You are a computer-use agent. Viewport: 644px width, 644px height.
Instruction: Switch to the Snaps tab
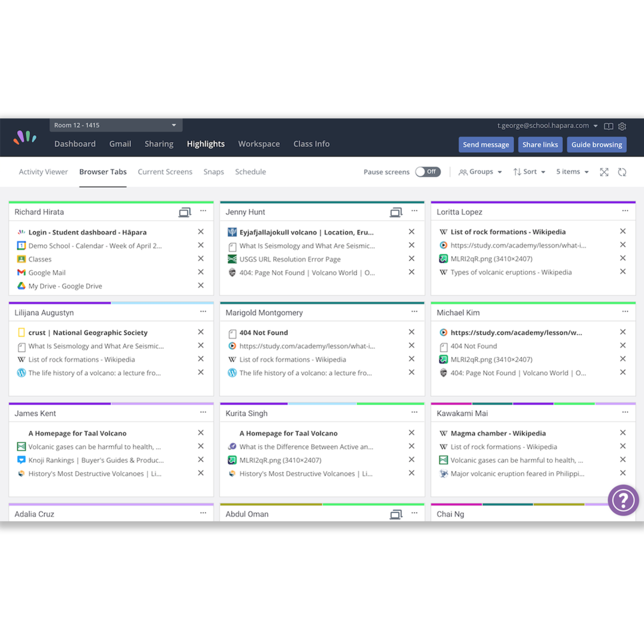tap(213, 172)
